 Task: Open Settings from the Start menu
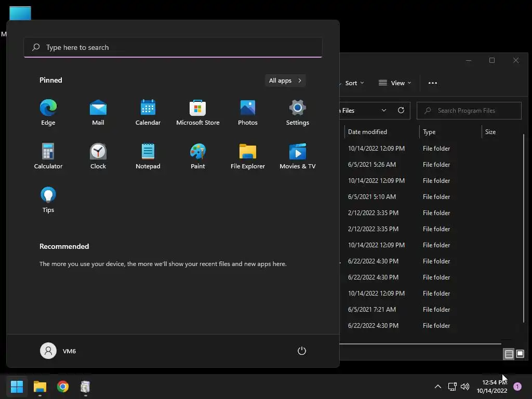point(298,113)
